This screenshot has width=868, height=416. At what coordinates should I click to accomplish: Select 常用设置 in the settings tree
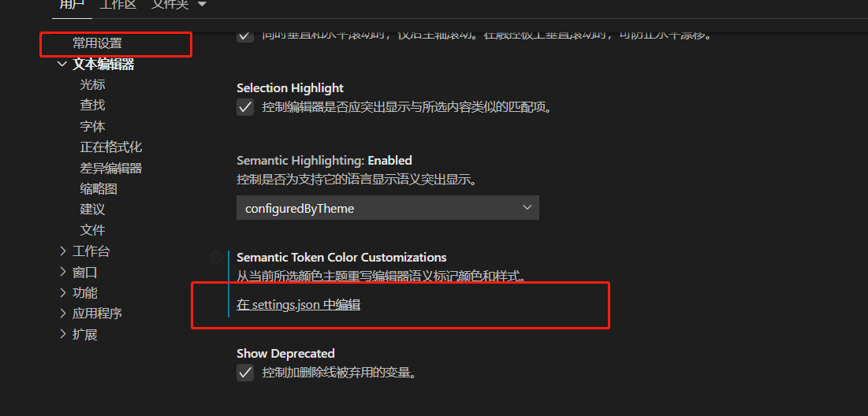pos(97,43)
